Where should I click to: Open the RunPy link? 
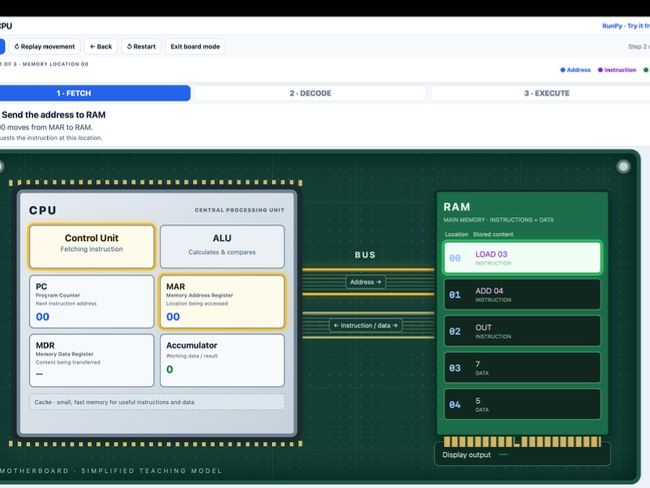point(626,26)
